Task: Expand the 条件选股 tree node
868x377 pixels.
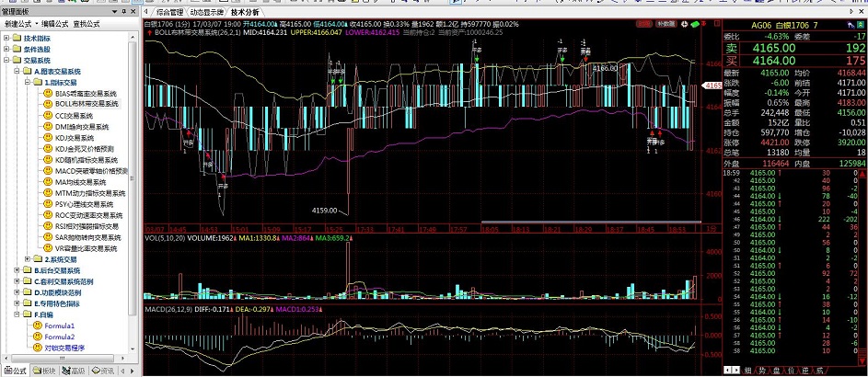Action: coord(6,50)
